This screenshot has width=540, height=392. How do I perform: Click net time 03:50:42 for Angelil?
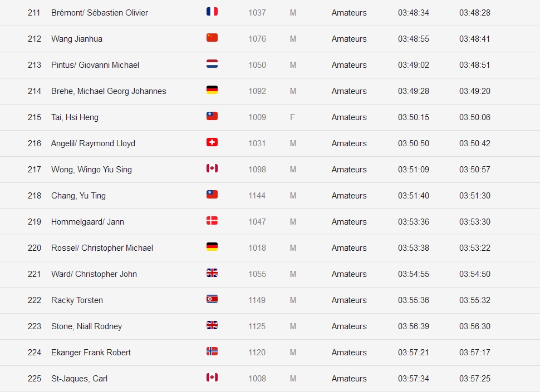tap(474, 143)
